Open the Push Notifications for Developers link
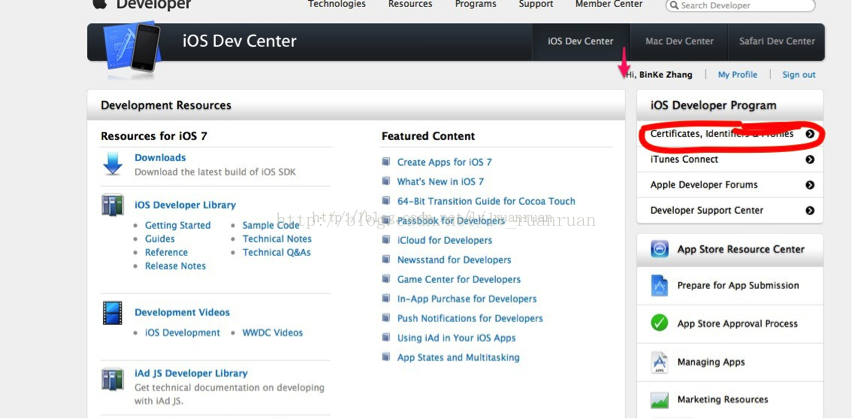The height and width of the screenshot is (419, 852). pos(470,318)
